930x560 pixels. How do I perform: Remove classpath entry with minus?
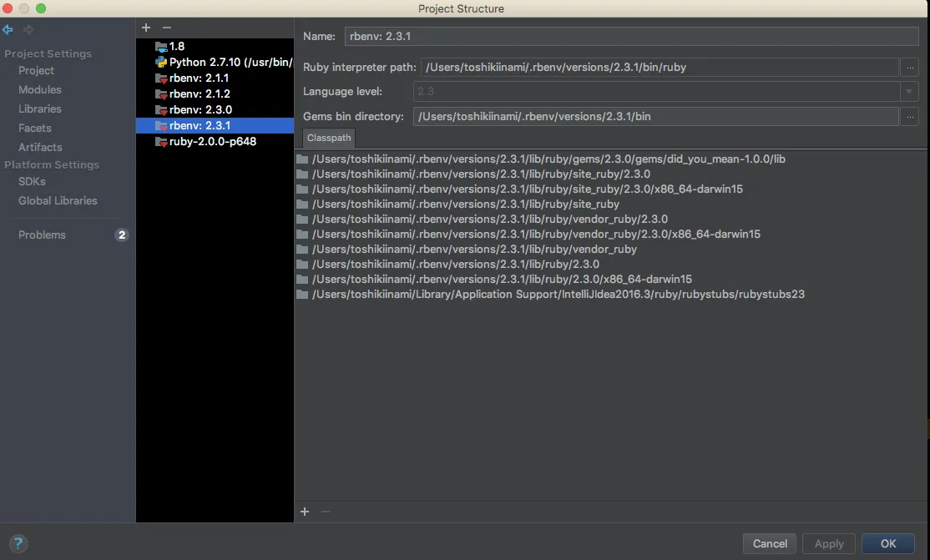click(326, 512)
